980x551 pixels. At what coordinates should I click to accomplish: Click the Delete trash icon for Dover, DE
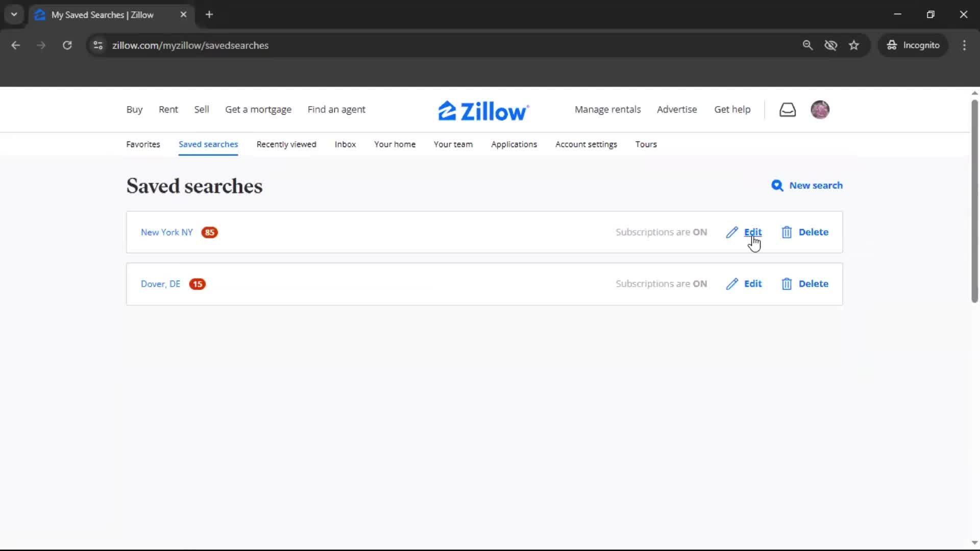[x=786, y=284]
